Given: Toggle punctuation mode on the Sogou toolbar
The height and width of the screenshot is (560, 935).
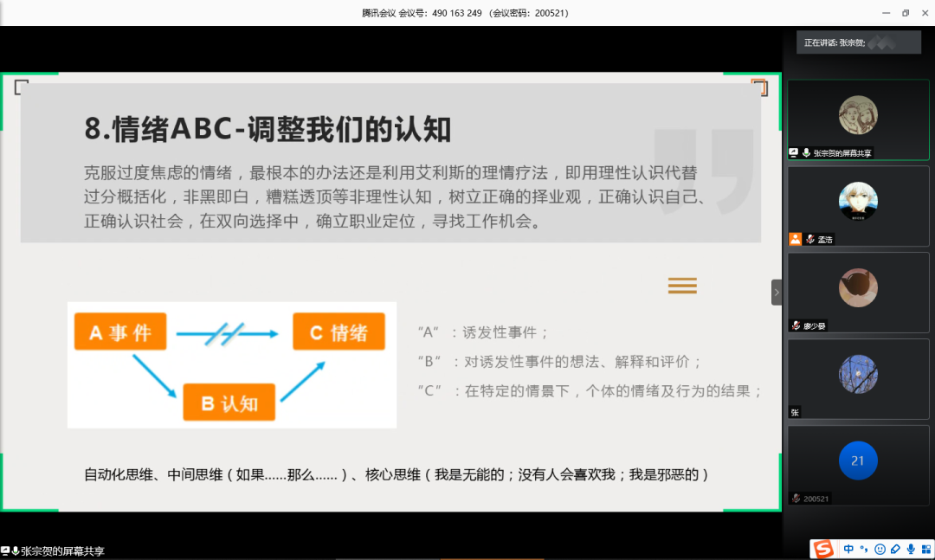Looking at the screenshot, I should coord(864,549).
